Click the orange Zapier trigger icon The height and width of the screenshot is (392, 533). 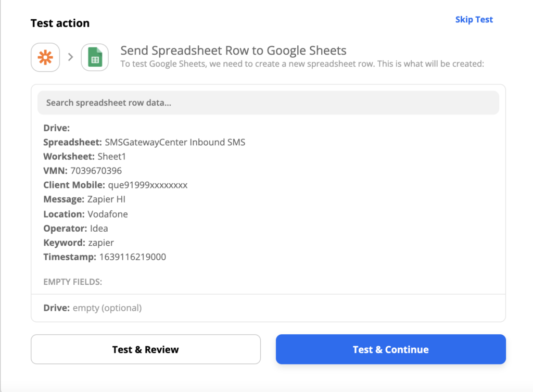pyautogui.click(x=45, y=57)
